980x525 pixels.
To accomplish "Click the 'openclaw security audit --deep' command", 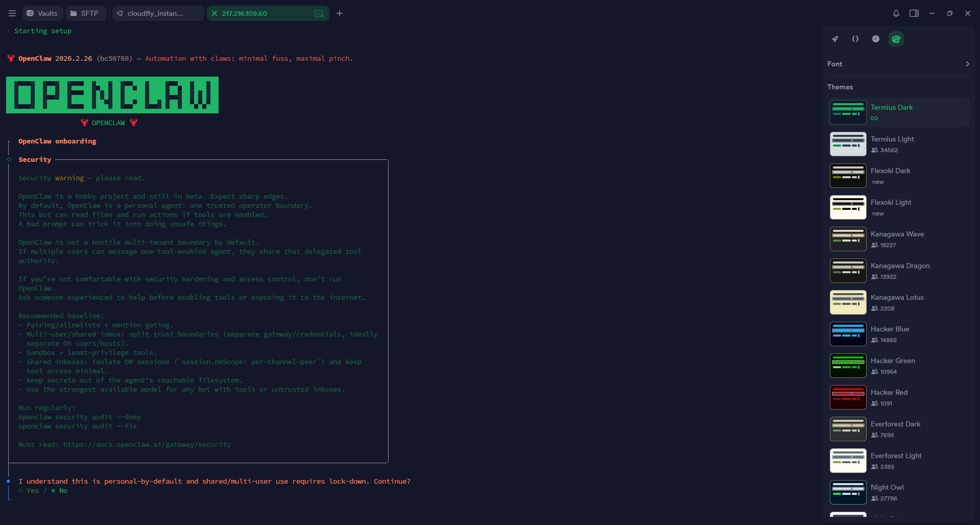I will pos(80,417).
